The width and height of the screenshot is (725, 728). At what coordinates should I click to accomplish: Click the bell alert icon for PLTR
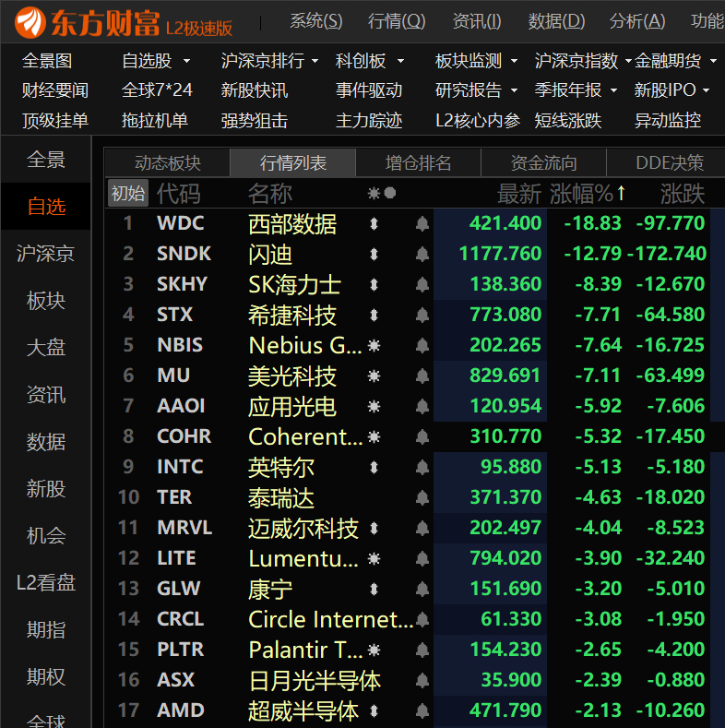click(422, 650)
